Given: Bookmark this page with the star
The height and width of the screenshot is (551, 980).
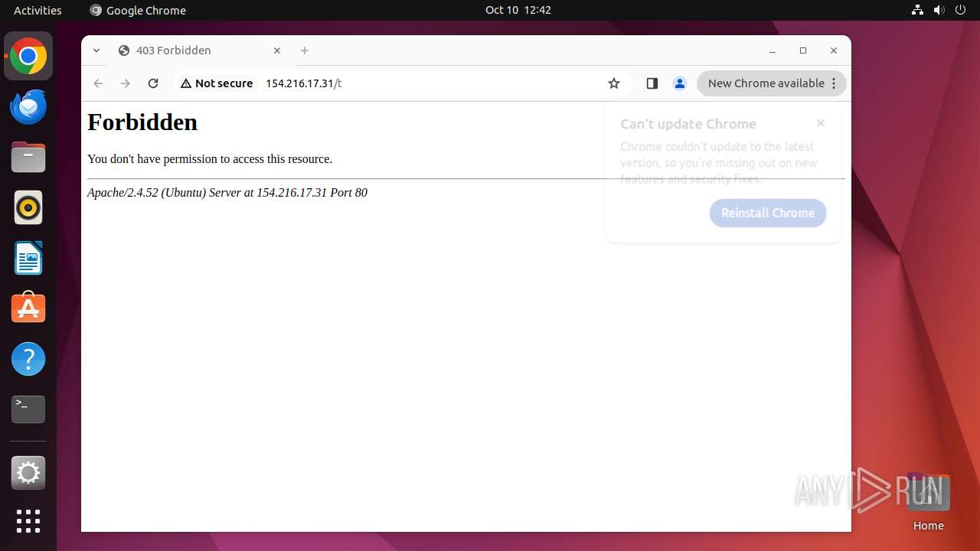Looking at the screenshot, I should [x=614, y=83].
